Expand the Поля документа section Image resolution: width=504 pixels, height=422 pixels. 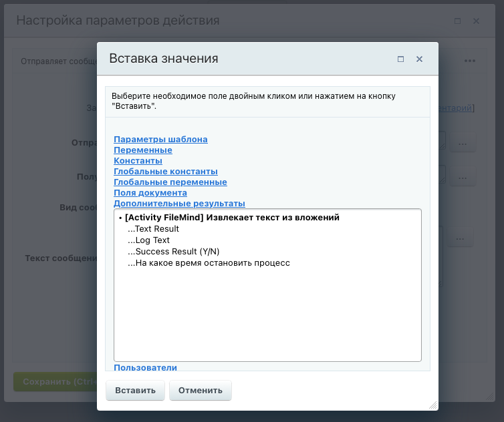[x=150, y=193]
